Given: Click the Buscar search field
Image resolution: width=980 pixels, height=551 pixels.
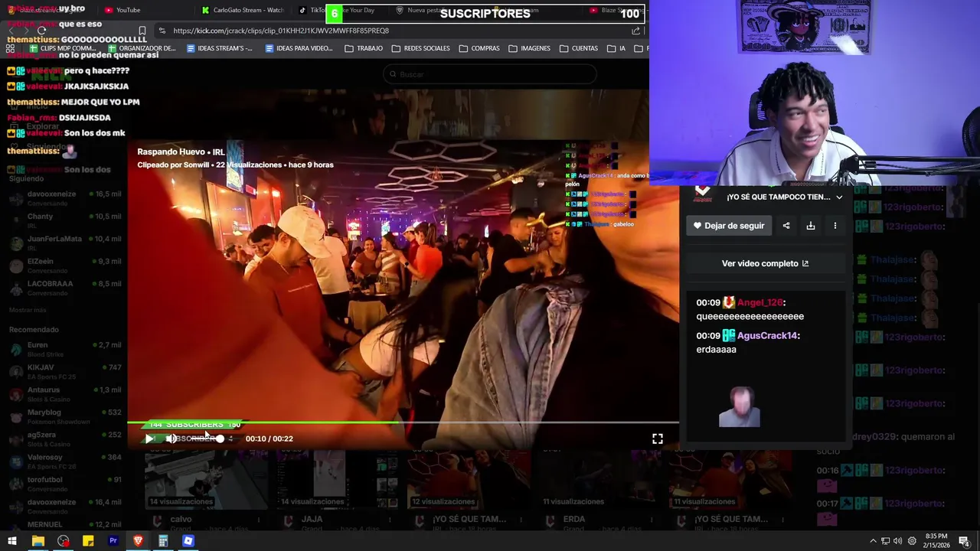Looking at the screenshot, I should pos(490,74).
